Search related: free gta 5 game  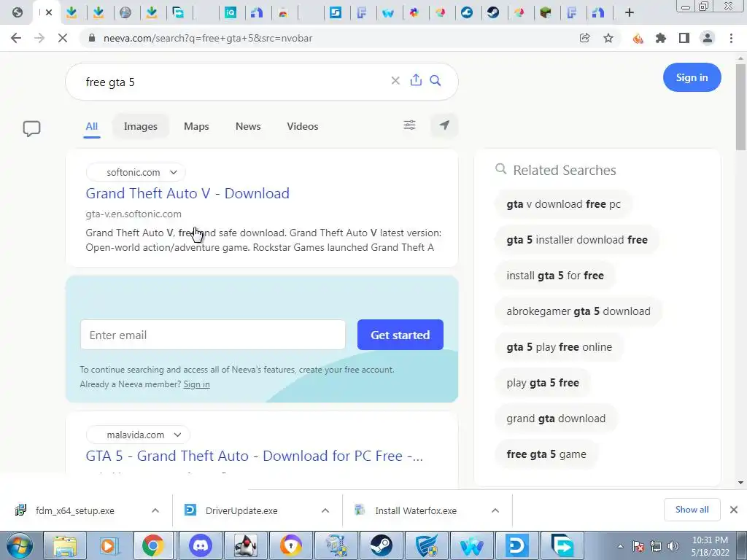click(x=546, y=454)
